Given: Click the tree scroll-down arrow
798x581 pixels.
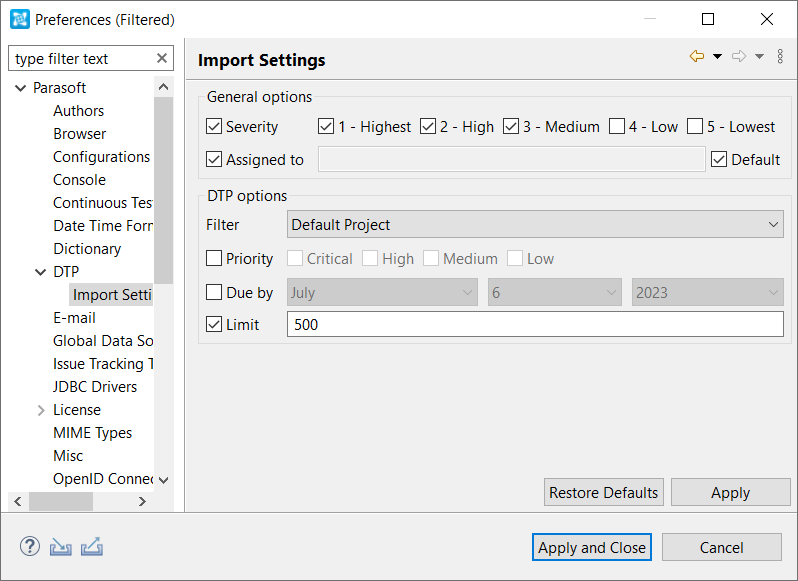Looking at the screenshot, I should [x=163, y=480].
